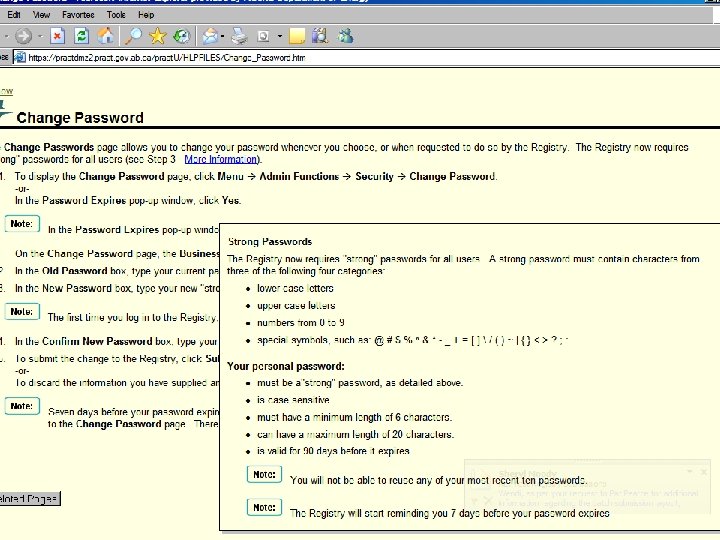Screen dimensions: 720x540
Task: Expand the Mail button dropdown arrow
Action: 222,36
